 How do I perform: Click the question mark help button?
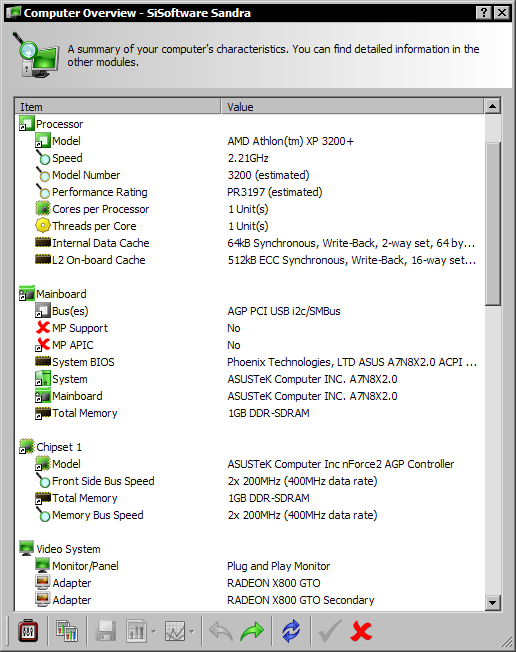coord(484,12)
